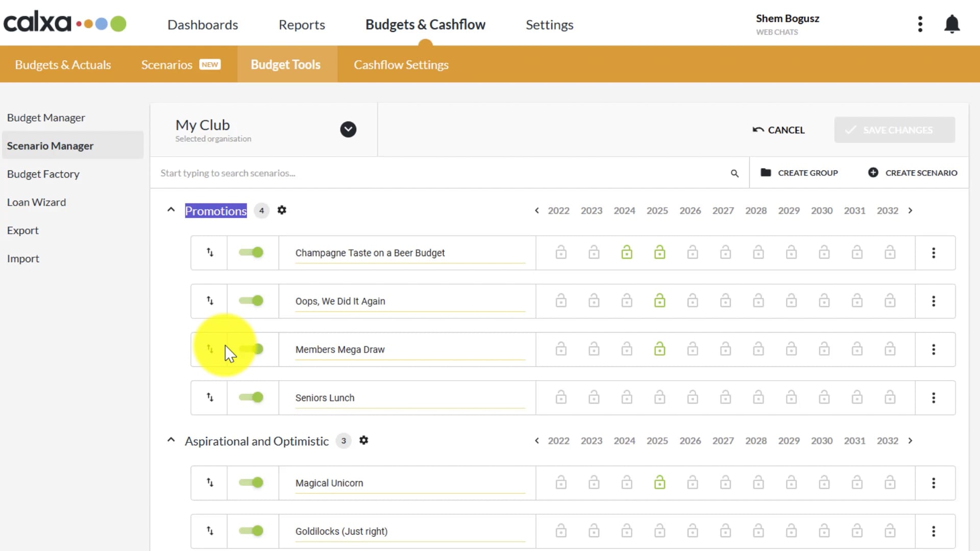This screenshot has height=551, width=980.
Task: Toggle the Magical Unicorn scenario switch
Action: [251, 483]
